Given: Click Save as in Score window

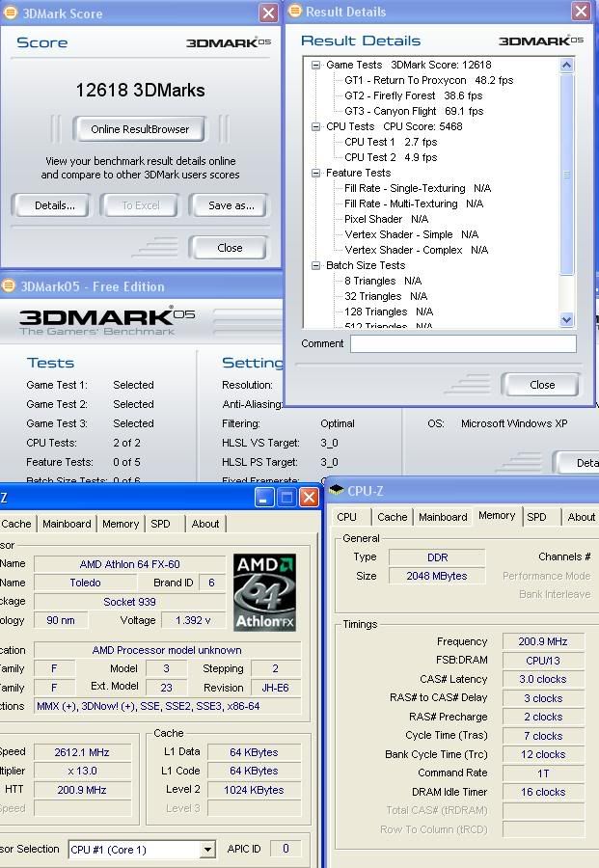Looking at the screenshot, I should (x=229, y=205).
